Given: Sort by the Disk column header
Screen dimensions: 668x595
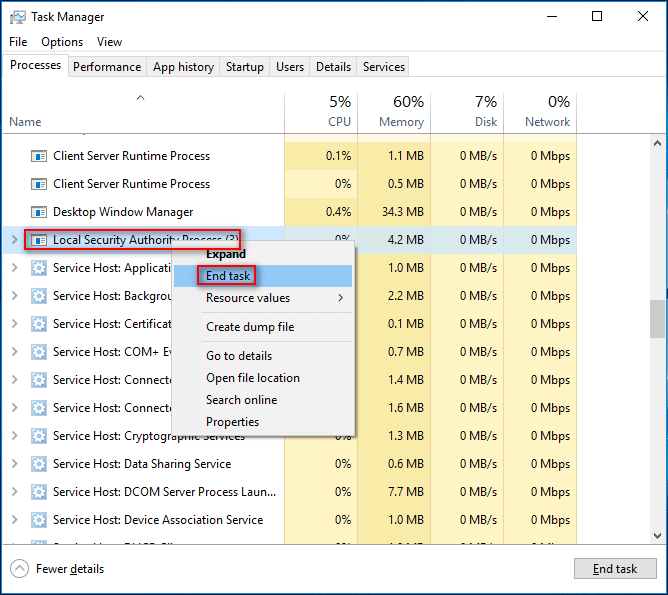Looking at the screenshot, I should pyautogui.click(x=467, y=113).
